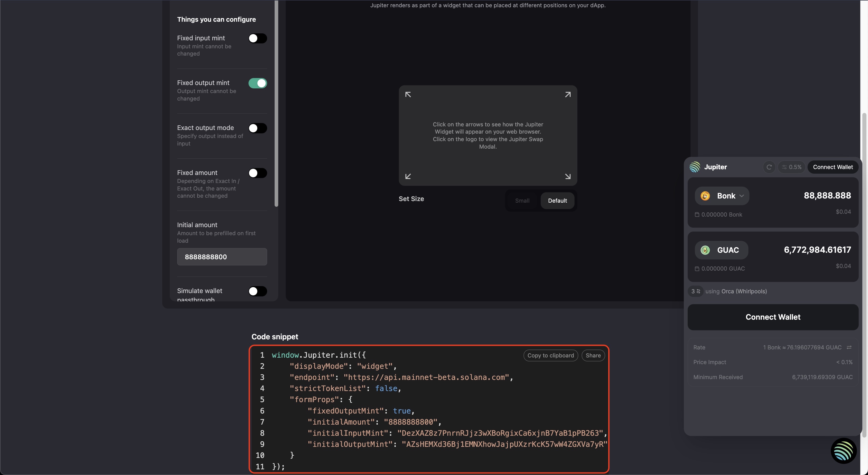Click the top-left position arrow

[x=408, y=95]
